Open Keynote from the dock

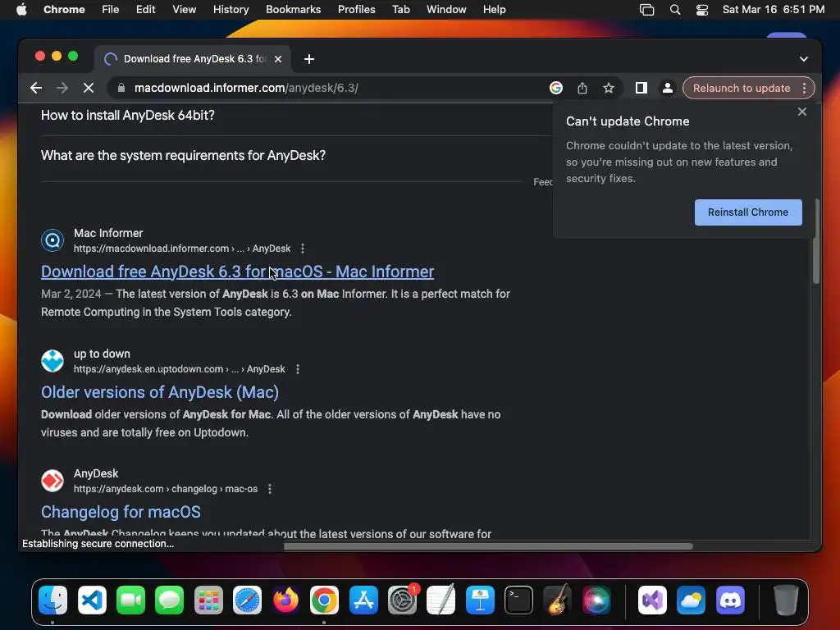click(x=480, y=600)
